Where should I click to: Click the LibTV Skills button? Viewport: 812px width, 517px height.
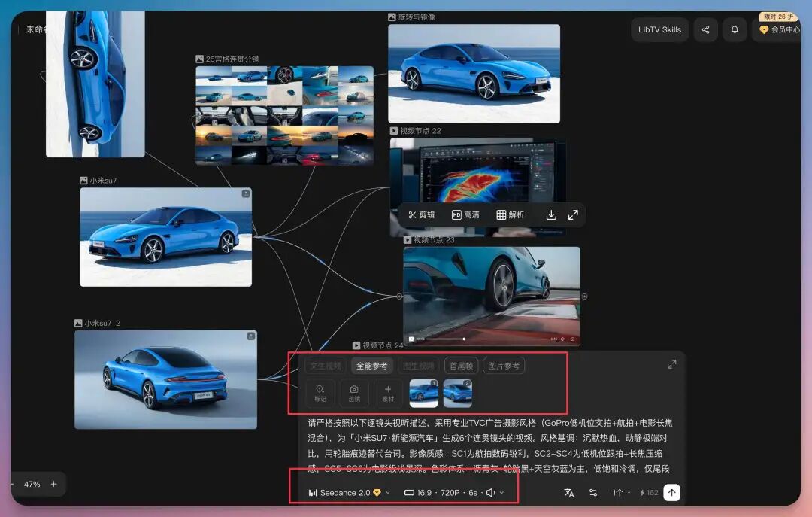659,29
